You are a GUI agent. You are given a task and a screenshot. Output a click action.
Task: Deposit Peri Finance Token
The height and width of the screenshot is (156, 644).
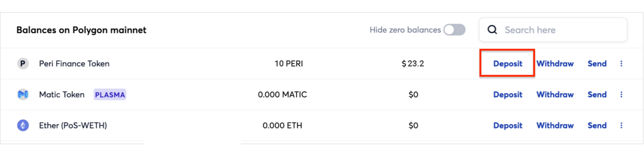[x=508, y=63]
